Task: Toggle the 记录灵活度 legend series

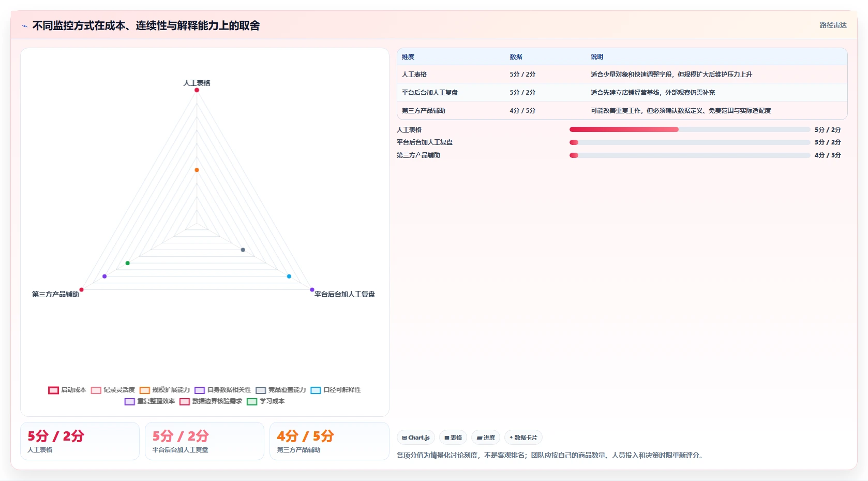Action: point(113,390)
